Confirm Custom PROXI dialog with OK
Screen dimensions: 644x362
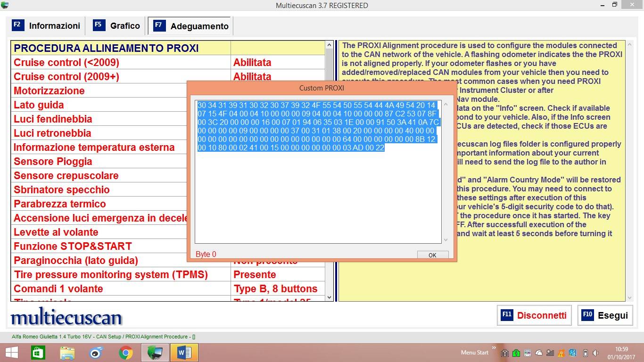432,255
